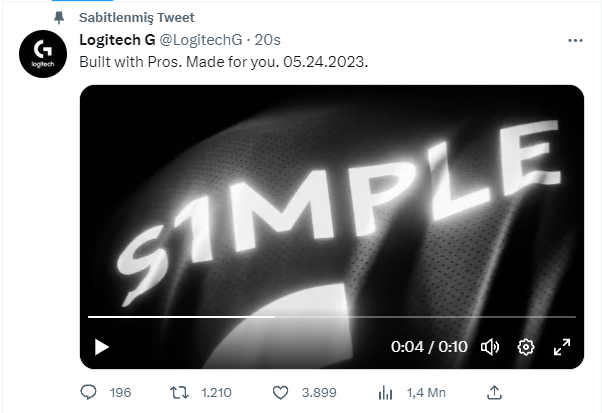This screenshot has width=602, height=413.
Task: Seek on the video progress bar
Action: point(331,317)
